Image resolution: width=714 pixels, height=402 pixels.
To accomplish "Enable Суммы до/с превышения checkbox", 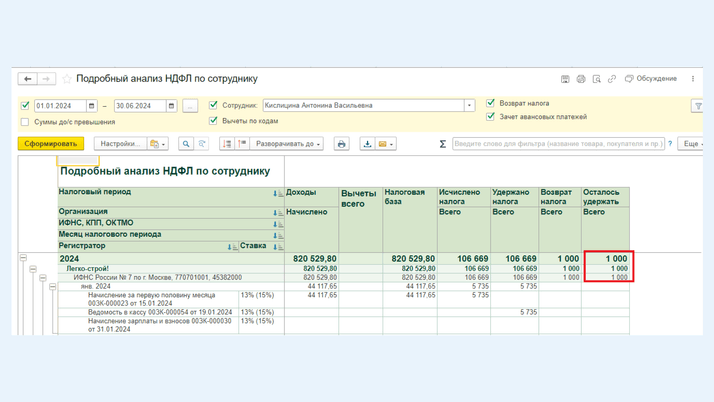I will tap(25, 122).
